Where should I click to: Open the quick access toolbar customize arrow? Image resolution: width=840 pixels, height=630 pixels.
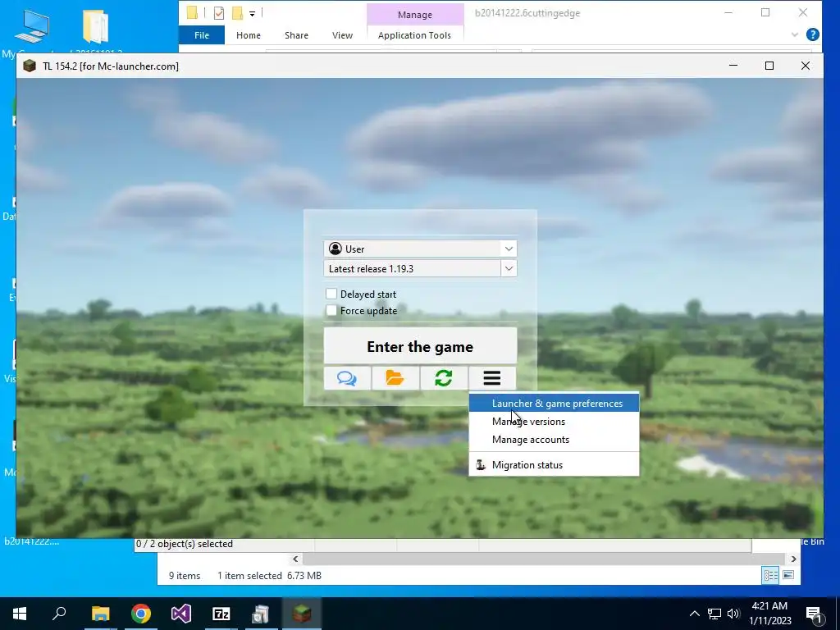(252, 13)
